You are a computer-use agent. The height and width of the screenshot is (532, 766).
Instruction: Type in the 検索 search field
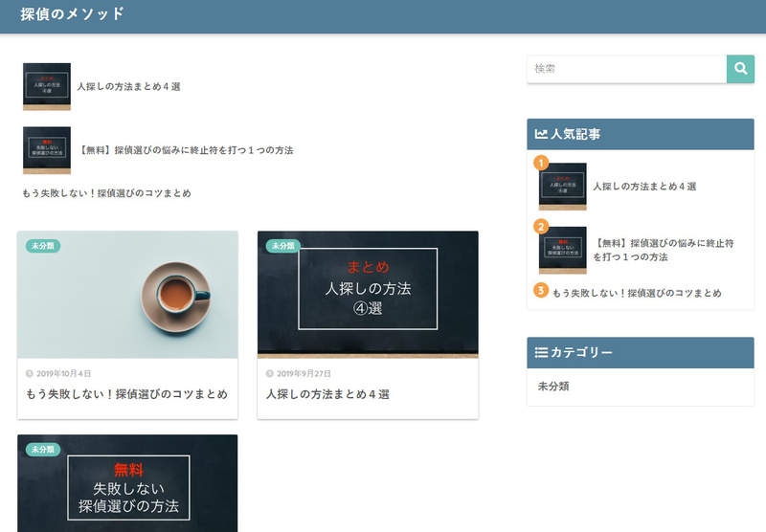click(626, 69)
